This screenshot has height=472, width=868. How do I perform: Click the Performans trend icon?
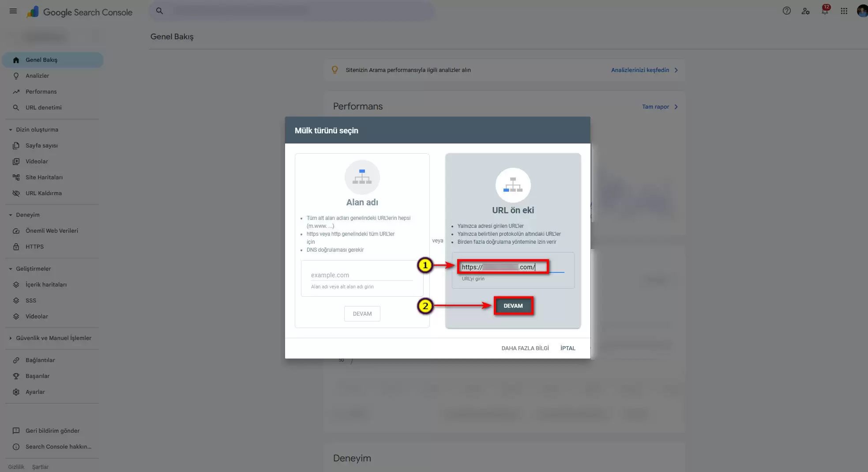tap(16, 92)
